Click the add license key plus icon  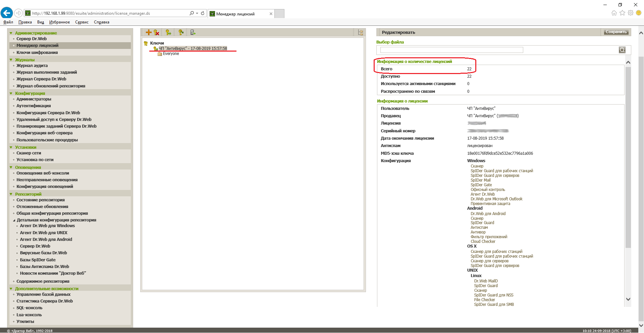coord(149,32)
